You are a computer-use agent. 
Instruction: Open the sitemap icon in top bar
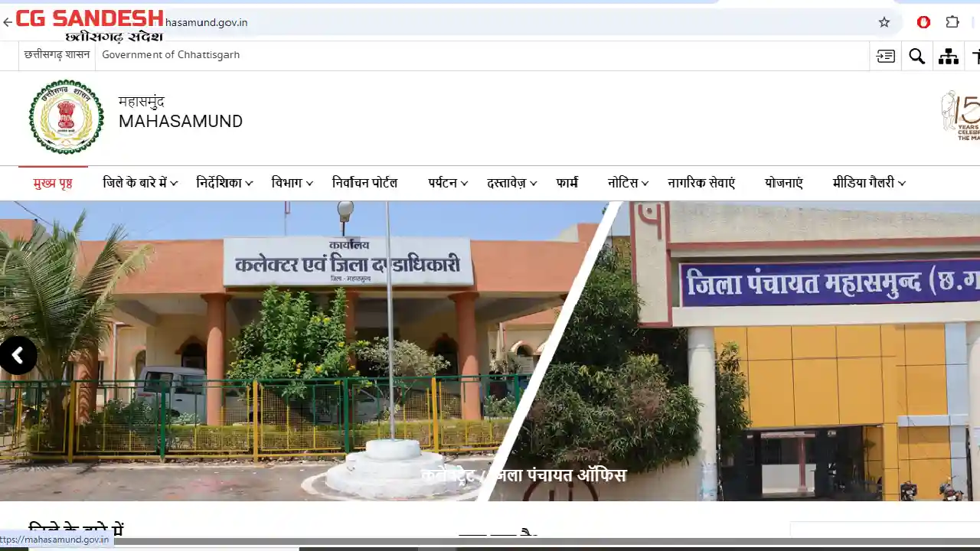pyautogui.click(x=949, y=56)
